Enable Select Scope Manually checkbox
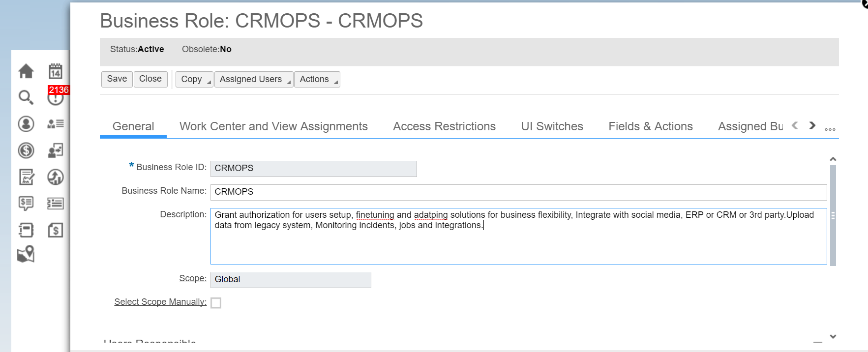This screenshot has width=868, height=352. point(216,303)
